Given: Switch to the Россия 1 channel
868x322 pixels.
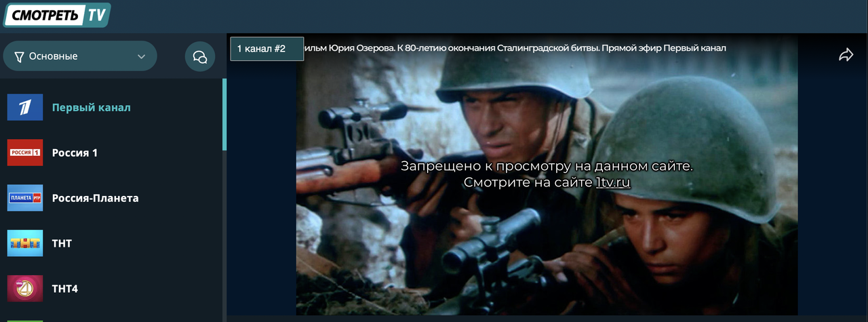Looking at the screenshot, I should pyautogui.click(x=75, y=153).
